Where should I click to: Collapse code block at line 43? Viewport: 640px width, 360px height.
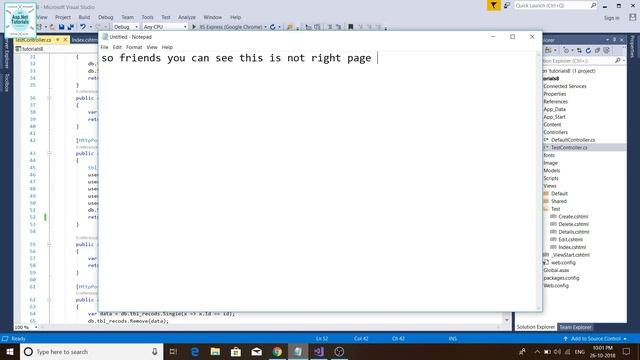point(49,153)
